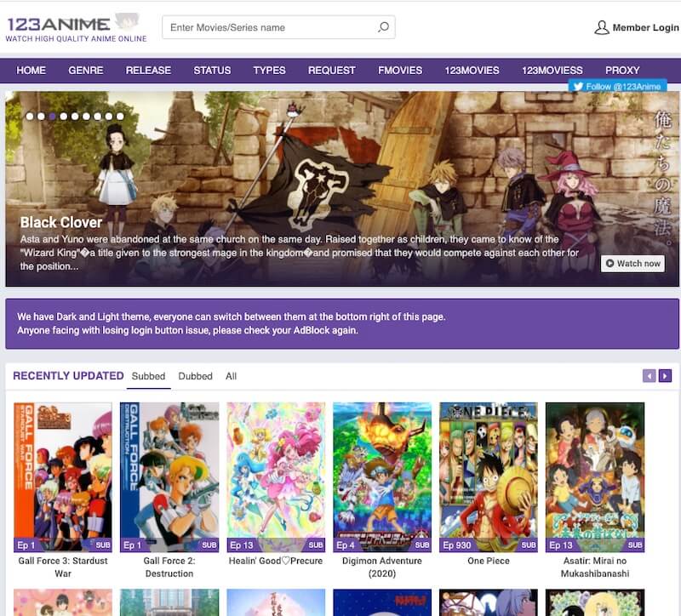Click the title link 'Gall Force 3: Stardust War'
This screenshot has width=681, height=616.
[x=63, y=567]
